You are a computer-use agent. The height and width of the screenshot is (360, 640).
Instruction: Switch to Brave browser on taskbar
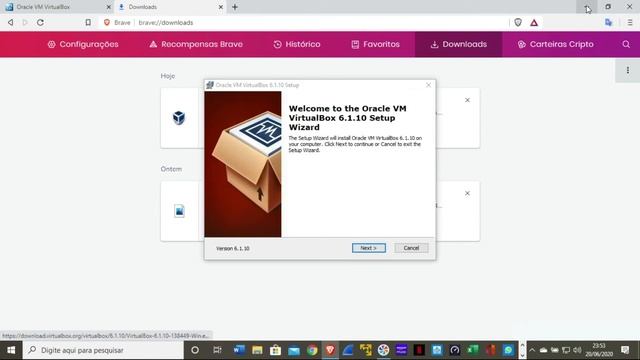point(330,350)
